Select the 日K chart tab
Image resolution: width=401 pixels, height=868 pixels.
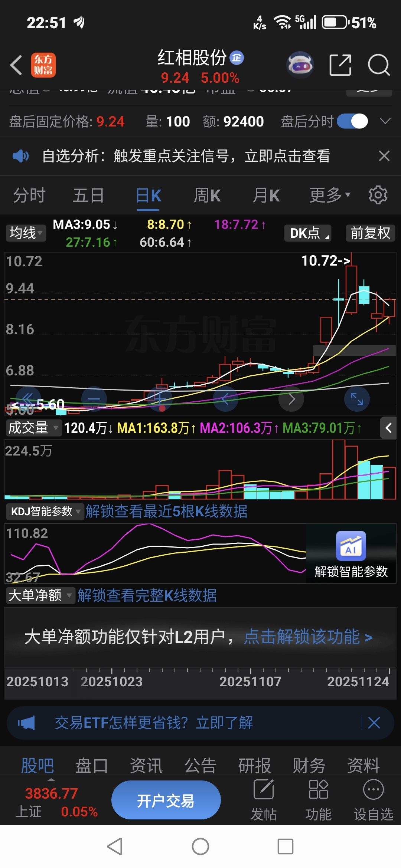(148, 195)
